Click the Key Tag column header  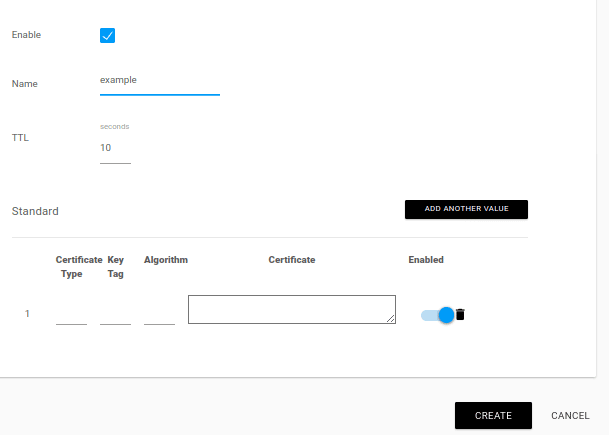click(115, 267)
